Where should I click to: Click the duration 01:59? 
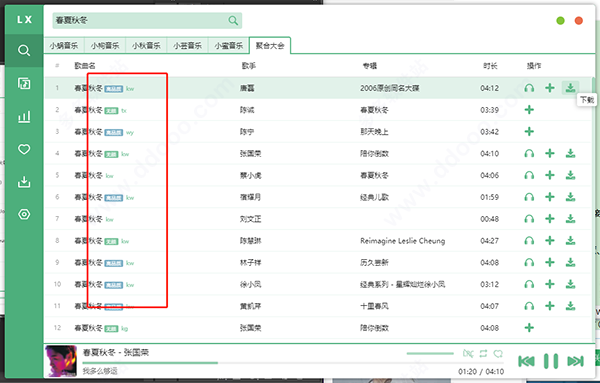[x=489, y=197]
